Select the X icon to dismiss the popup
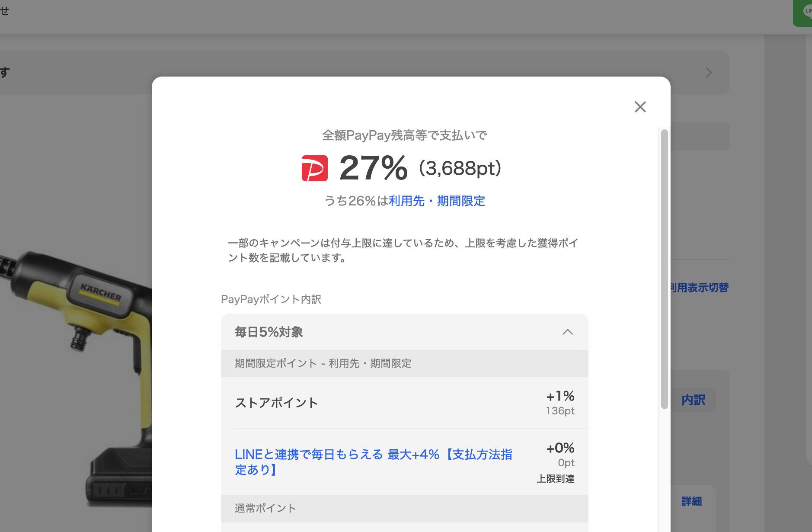This screenshot has width=812, height=532. (640, 107)
